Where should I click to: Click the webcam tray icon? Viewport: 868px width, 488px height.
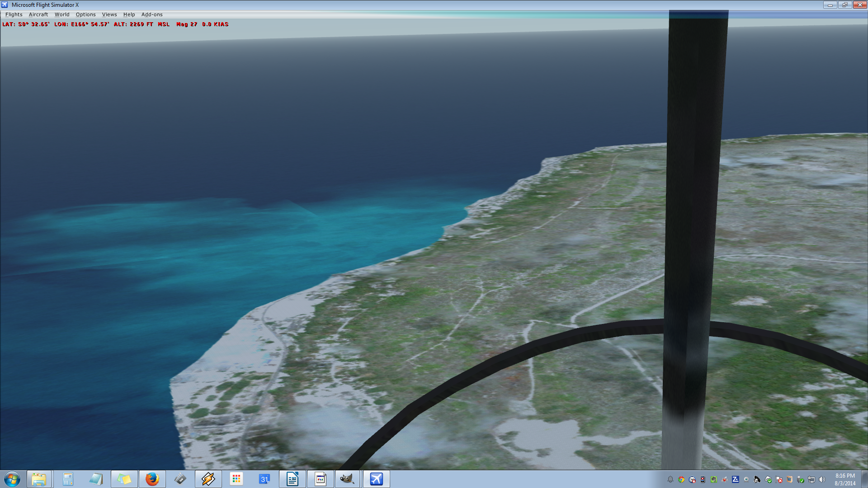746,479
